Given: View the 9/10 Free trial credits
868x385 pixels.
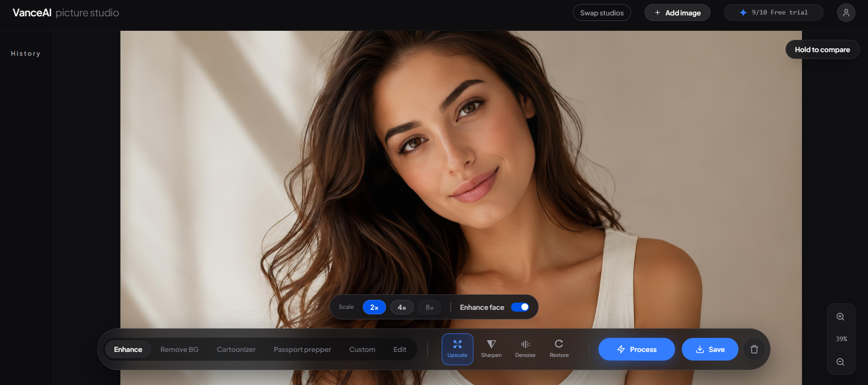Looking at the screenshot, I should click(x=773, y=13).
